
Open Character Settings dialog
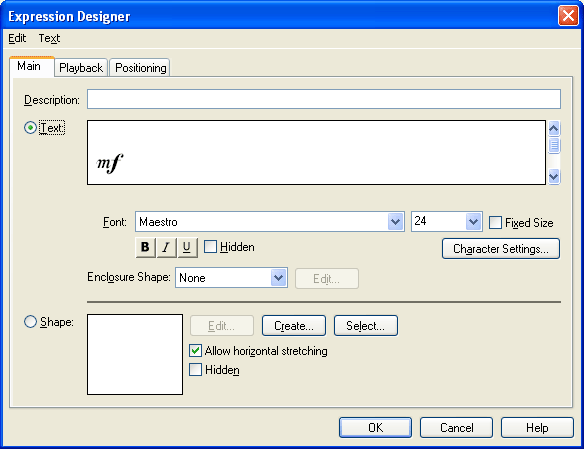pyautogui.click(x=501, y=249)
